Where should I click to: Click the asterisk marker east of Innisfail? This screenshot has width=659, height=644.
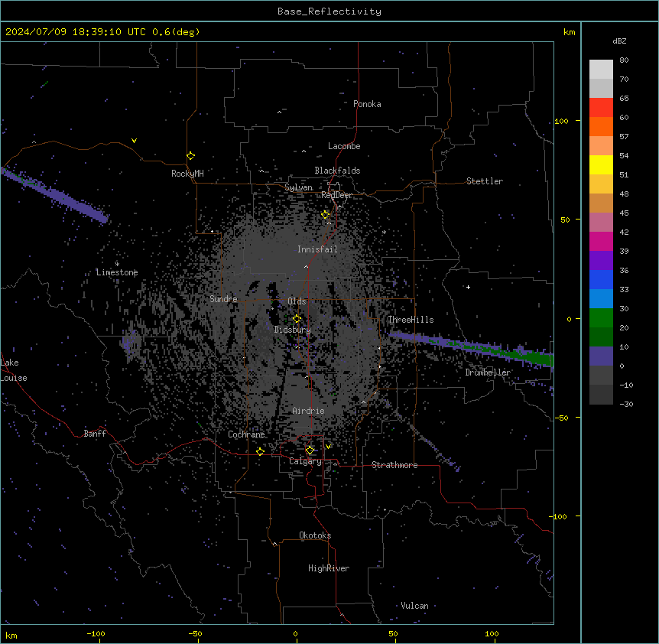(384, 232)
